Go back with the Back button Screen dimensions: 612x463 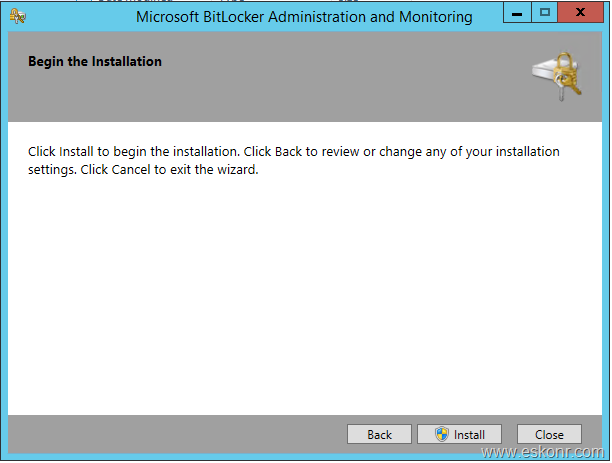(379, 435)
